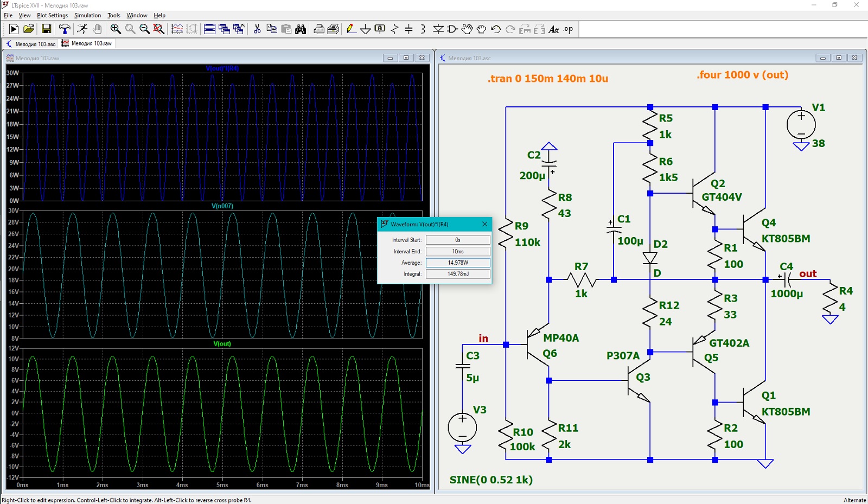Open the Simulation menu

[x=87, y=15]
